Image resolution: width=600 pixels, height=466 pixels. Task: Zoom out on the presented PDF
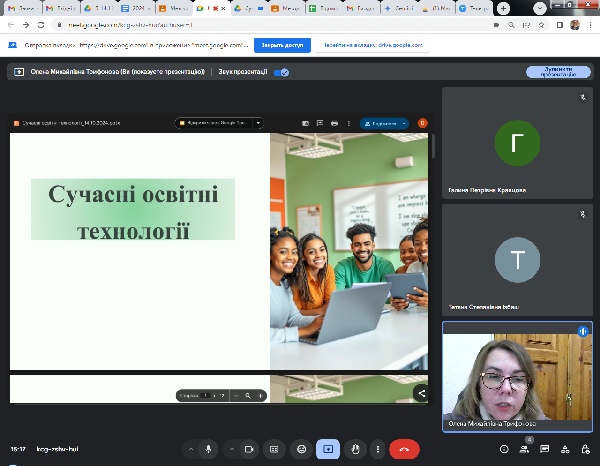click(235, 396)
